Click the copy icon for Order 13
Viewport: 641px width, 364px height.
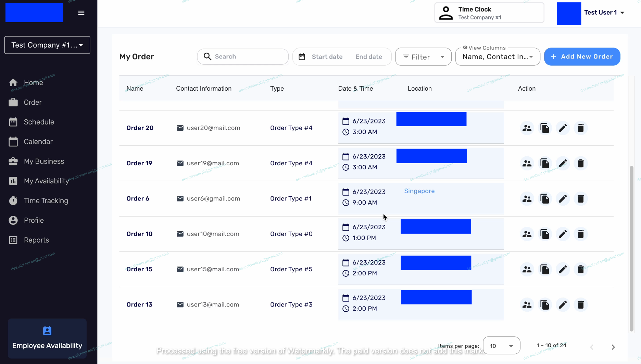click(544, 305)
